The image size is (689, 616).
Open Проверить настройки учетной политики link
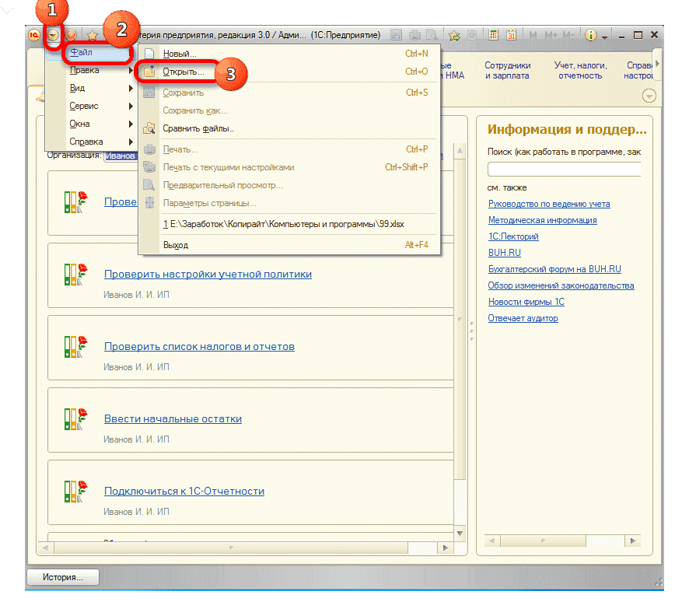tap(208, 274)
